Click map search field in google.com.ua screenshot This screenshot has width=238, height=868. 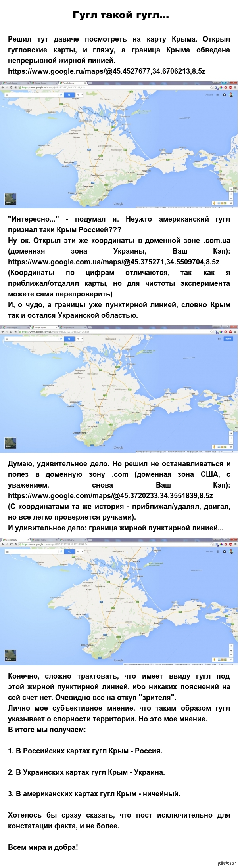click(34, 339)
